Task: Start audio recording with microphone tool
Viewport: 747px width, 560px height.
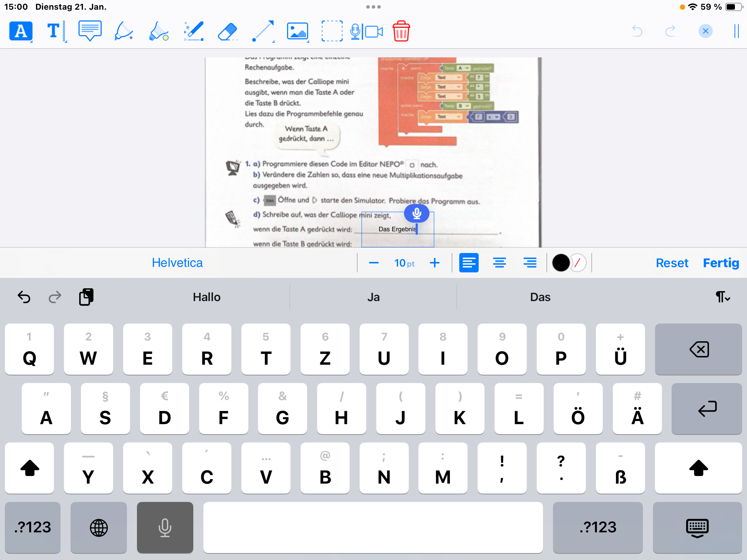Action: point(355,32)
